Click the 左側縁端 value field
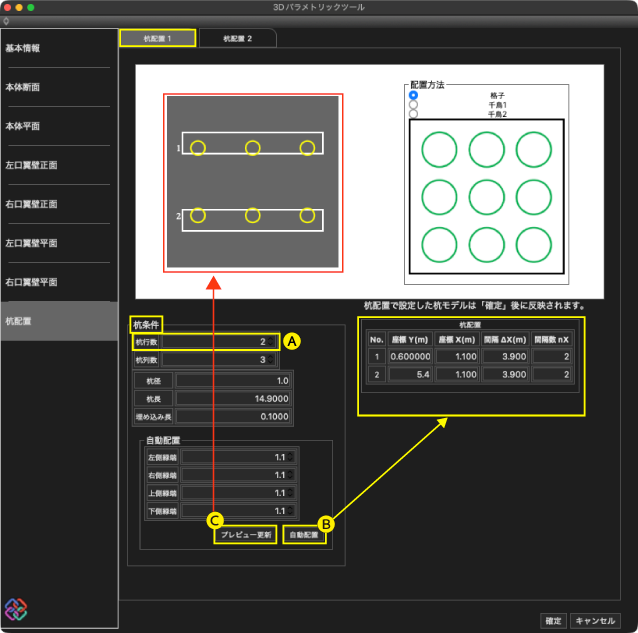The image size is (638, 633). [238, 457]
